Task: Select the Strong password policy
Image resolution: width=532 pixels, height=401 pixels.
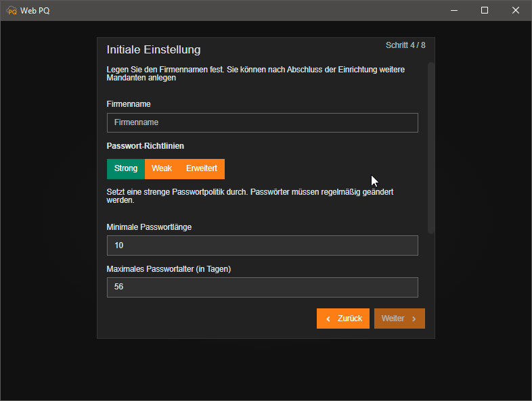Action: pos(126,168)
